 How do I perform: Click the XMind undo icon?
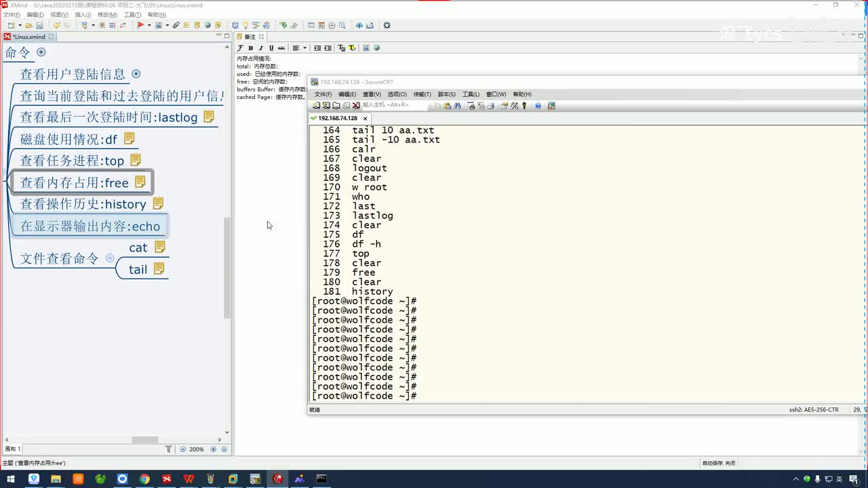pos(57,26)
